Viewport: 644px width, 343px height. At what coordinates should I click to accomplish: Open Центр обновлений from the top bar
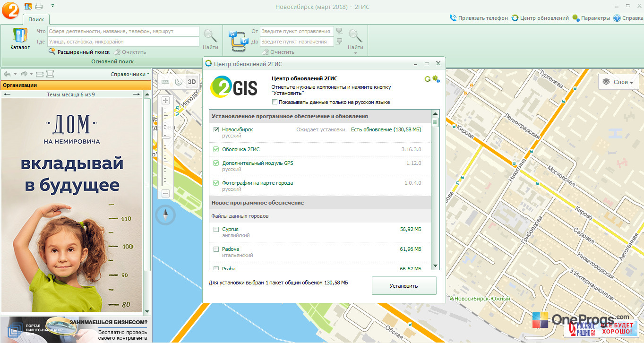(x=541, y=18)
